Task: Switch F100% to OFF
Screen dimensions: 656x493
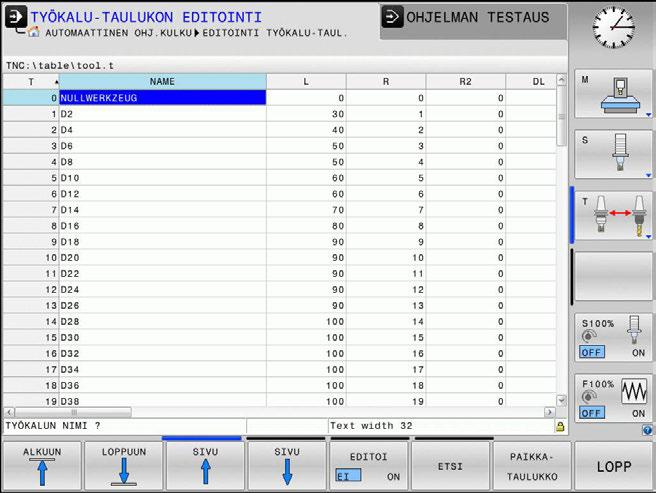Action: [x=592, y=413]
